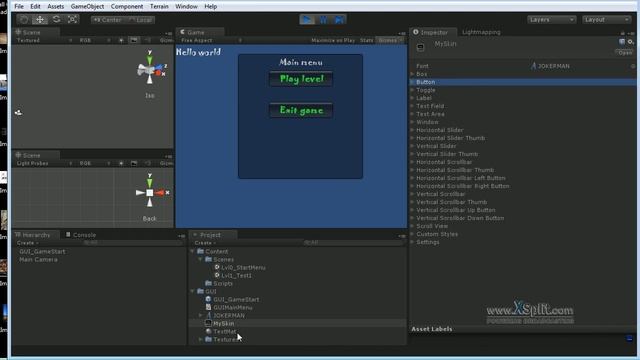This screenshot has height=360, width=640.
Task: Expand the Toggle style in Inspector
Action: [x=412, y=90]
